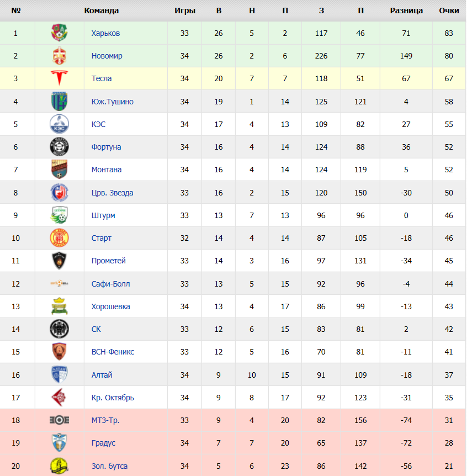Click the Старт orange circle logo
This screenshot has height=476, width=467.
pyautogui.click(x=59, y=238)
